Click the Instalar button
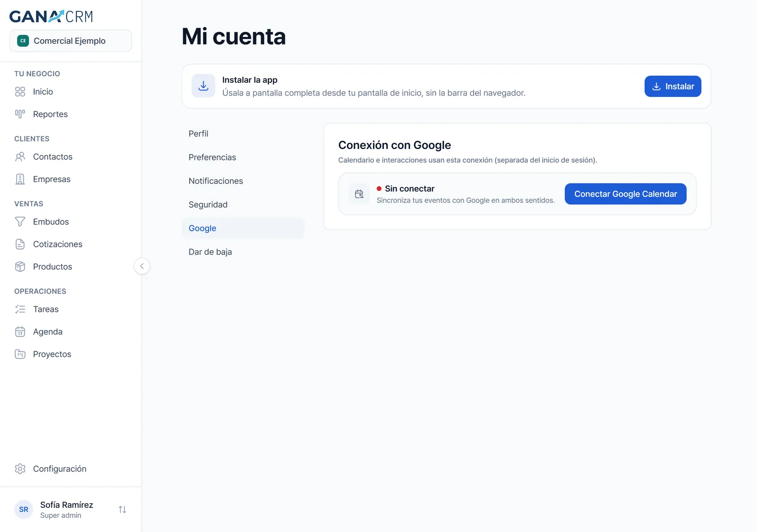Viewport: 757px width, 532px height. [673, 87]
